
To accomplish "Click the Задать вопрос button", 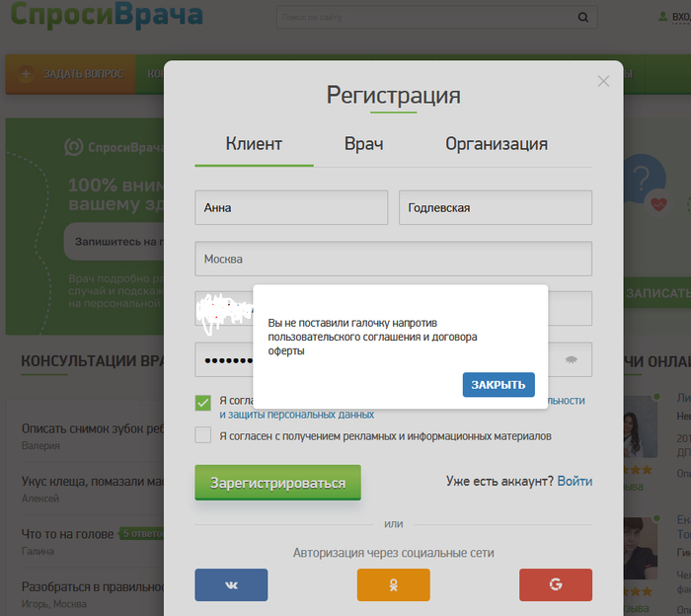I will click(70, 74).
